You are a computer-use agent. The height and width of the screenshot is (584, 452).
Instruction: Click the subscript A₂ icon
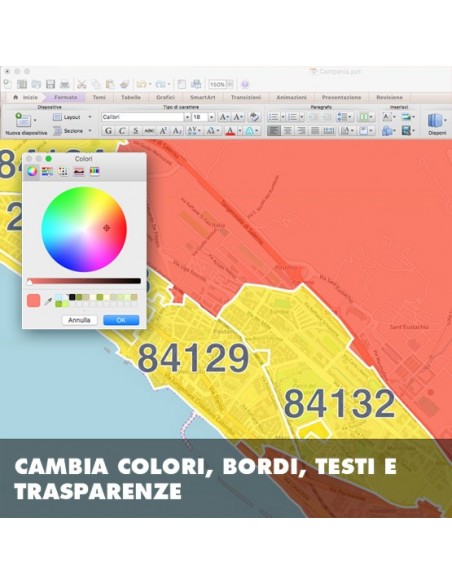click(177, 131)
